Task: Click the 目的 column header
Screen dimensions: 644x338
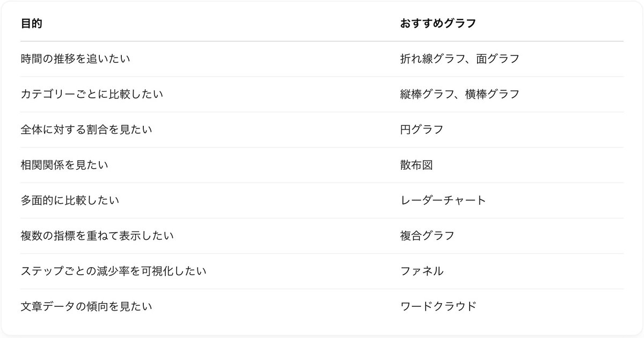Action: click(32, 24)
